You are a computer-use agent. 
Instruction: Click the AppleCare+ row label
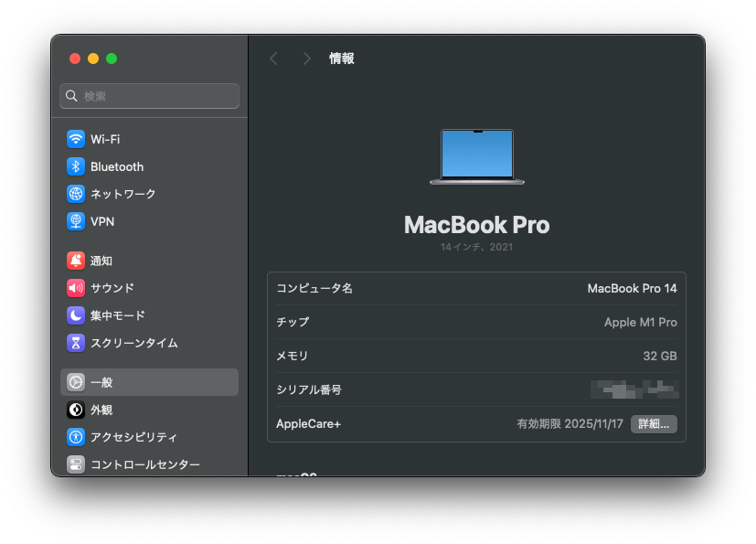pyautogui.click(x=309, y=424)
